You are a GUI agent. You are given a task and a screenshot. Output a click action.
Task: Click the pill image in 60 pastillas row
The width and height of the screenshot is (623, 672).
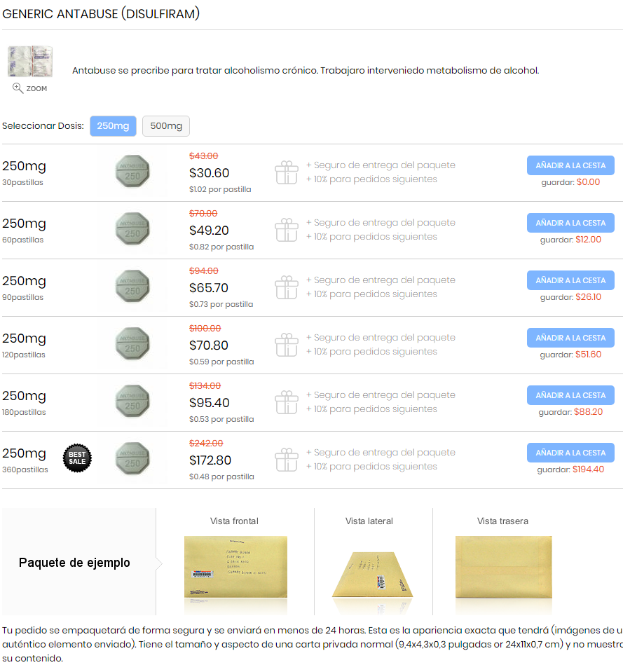click(x=133, y=229)
